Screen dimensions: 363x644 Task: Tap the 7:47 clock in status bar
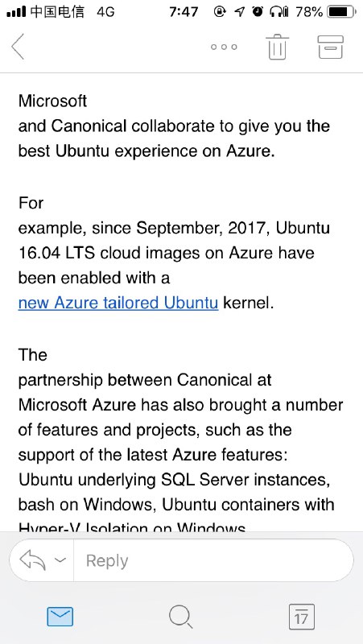(x=184, y=12)
